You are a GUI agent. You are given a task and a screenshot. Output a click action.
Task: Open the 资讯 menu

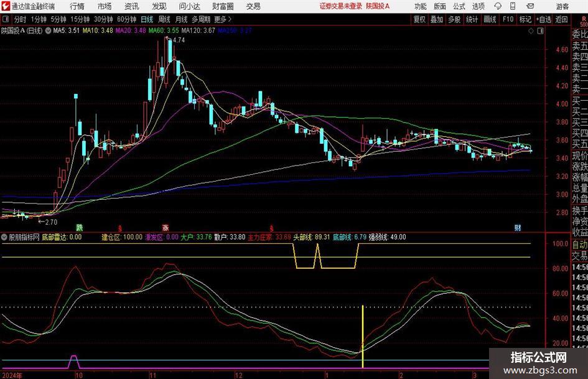(x=132, y=6)
